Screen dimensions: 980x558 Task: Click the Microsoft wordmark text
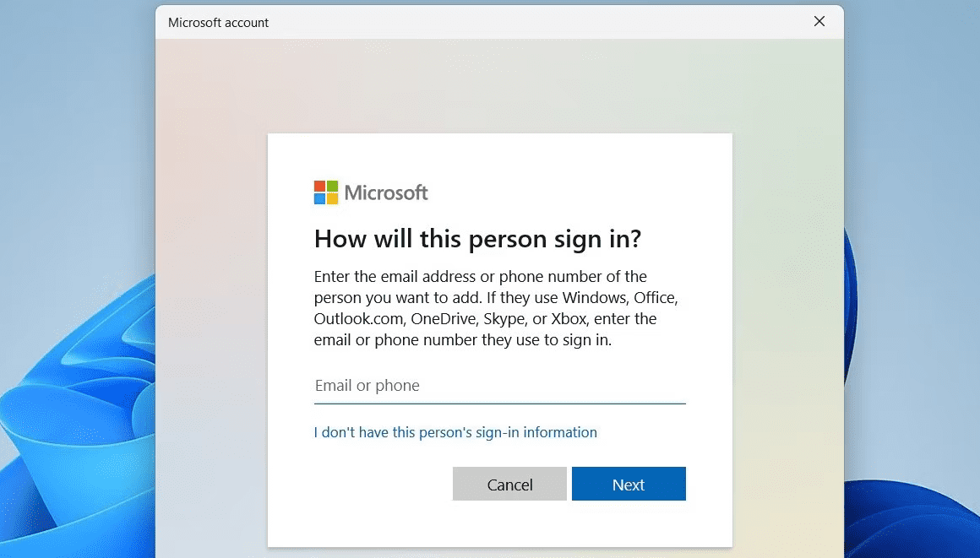(386, 192)
